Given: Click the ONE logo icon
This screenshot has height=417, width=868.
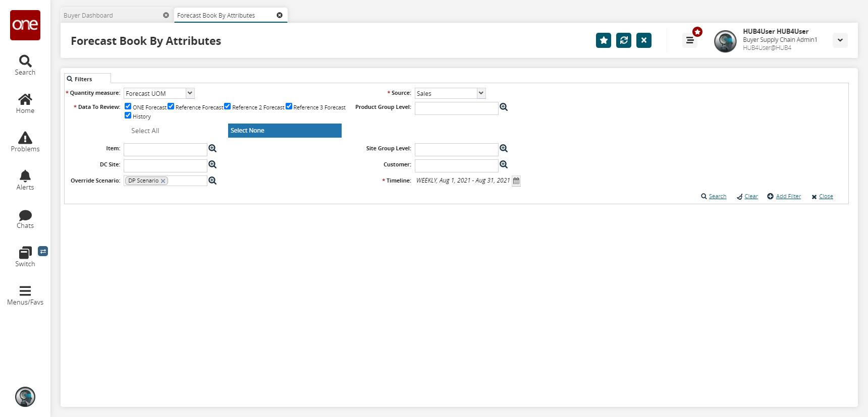Looking at the screenshot, I should (25, 25).
